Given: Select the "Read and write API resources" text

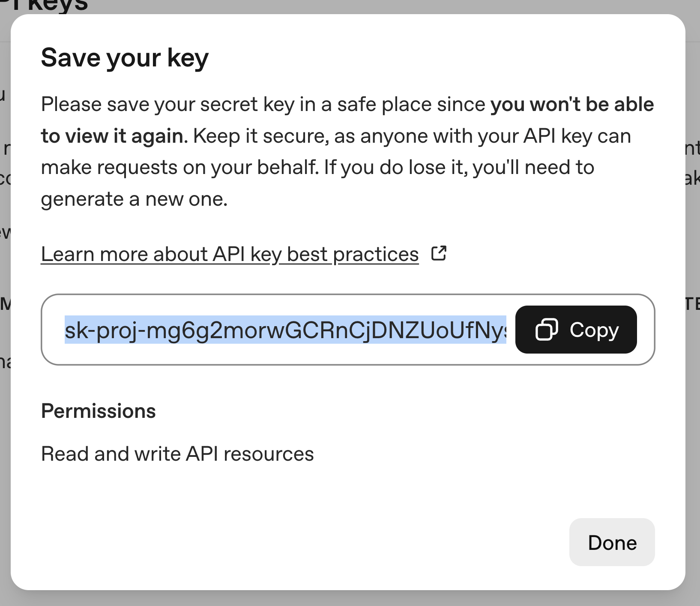Looking at the screenshot, I should click(x=177, y=454).
